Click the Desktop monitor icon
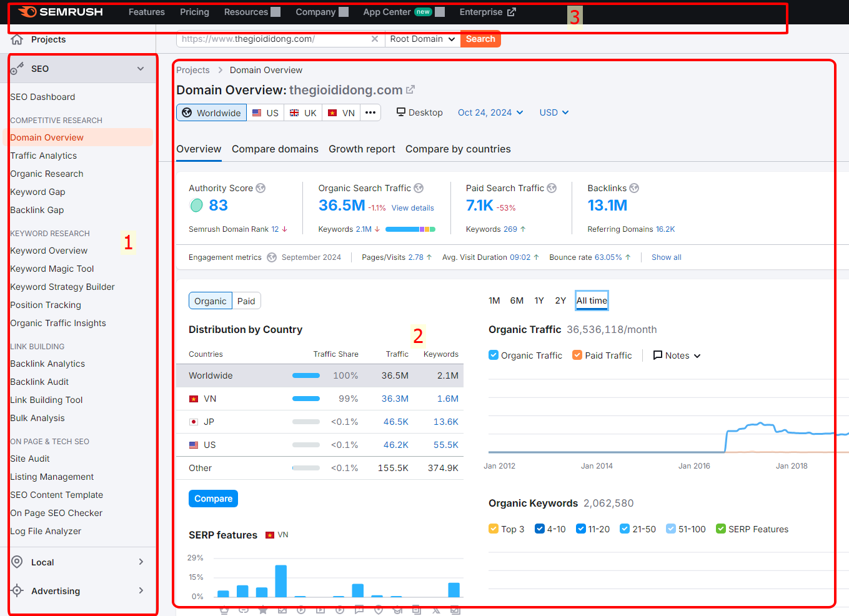The image size is (849, 616). click(x=401, y=112)
